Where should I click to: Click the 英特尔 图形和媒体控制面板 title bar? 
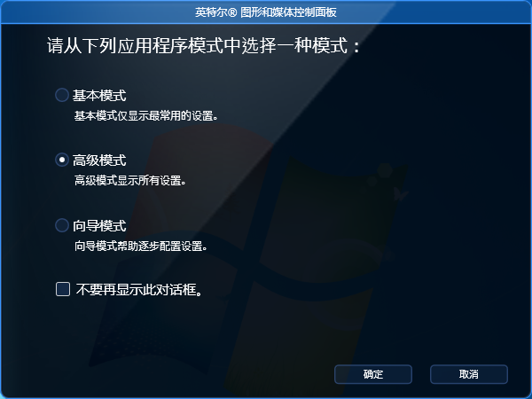coord(266,12)
